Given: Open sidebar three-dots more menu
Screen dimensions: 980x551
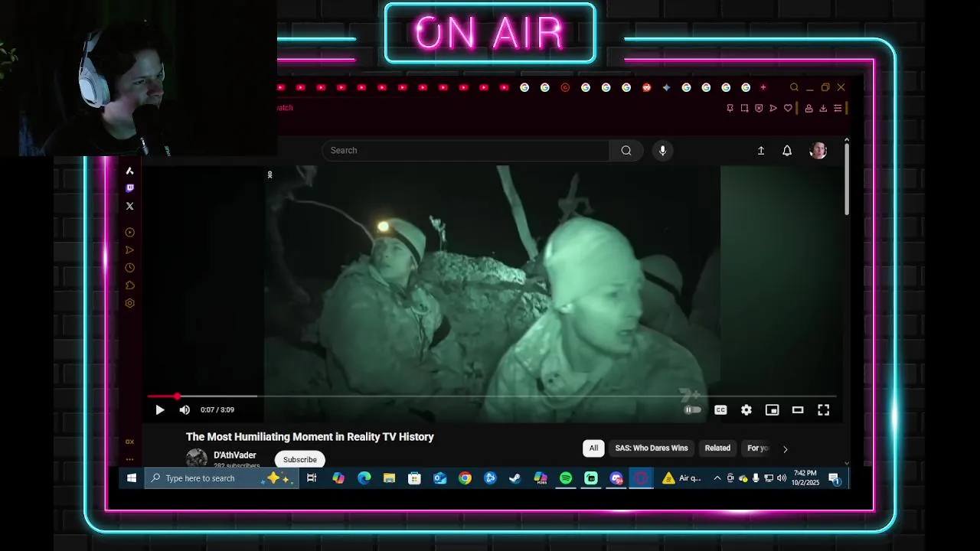Looking at the screenshot, I should pos(129,460).
